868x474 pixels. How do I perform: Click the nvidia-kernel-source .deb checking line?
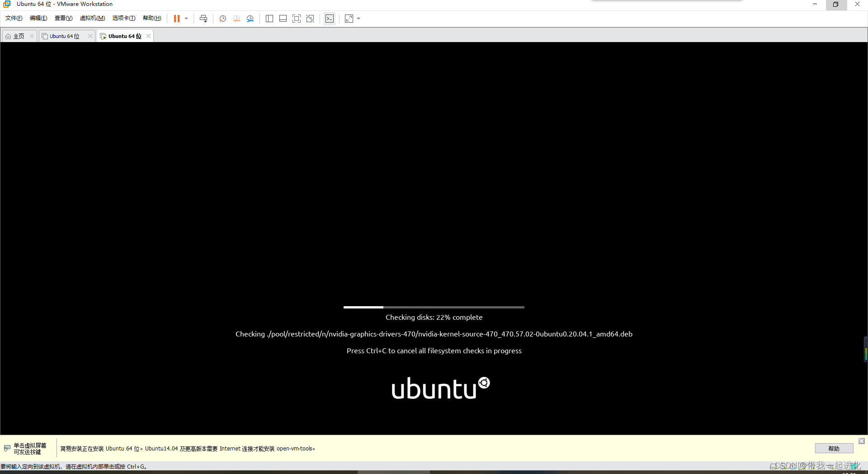coord(434,334)
